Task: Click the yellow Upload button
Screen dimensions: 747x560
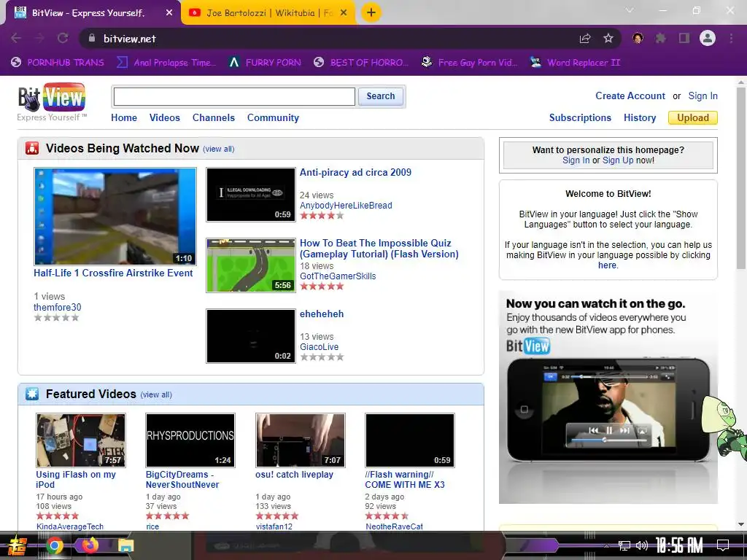Action: click(x=693, y=117)
